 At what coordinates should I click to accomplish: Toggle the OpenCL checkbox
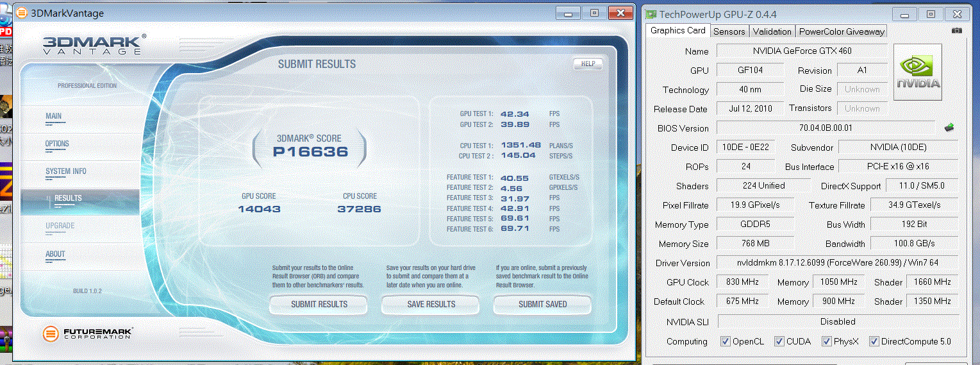[726, 341]
